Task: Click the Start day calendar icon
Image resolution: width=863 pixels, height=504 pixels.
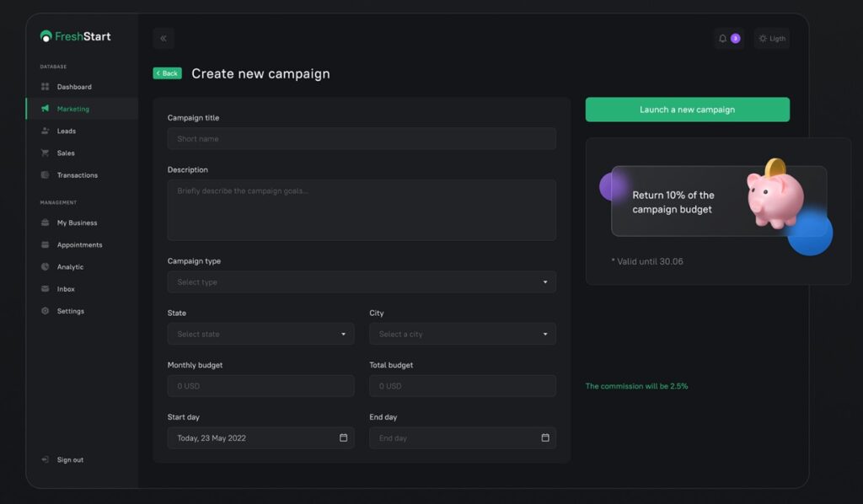Action: tap(343, 438)
